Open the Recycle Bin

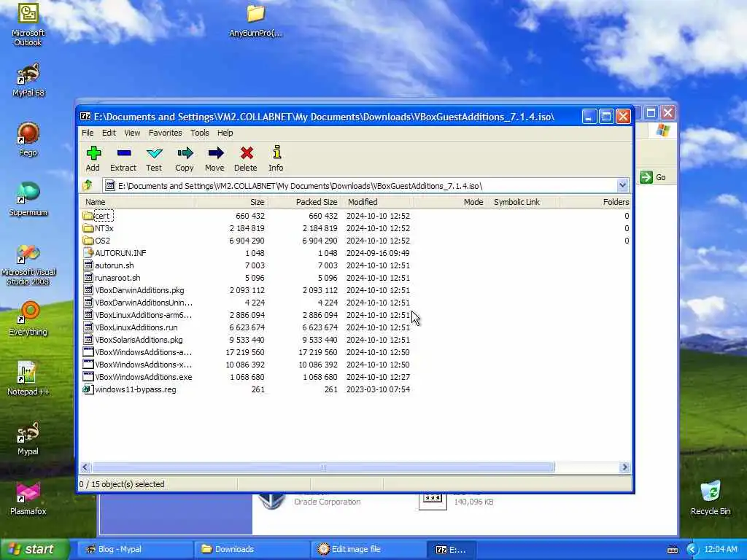(x=711, y=497)
